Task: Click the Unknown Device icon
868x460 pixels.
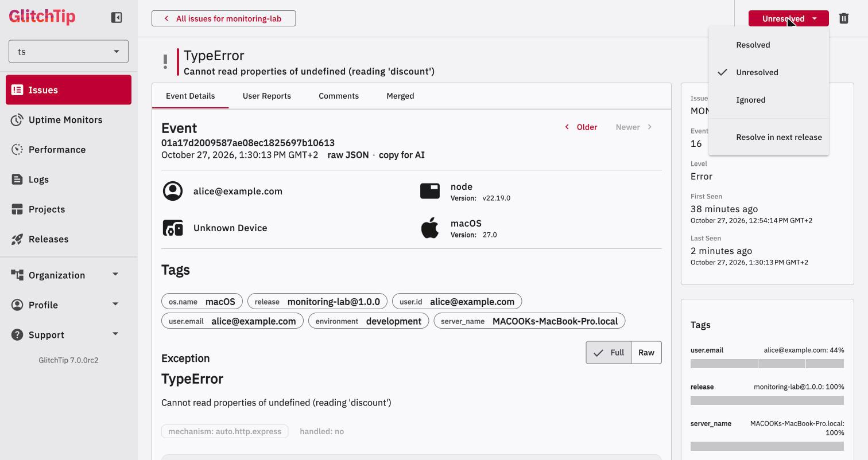Action: 173,228
